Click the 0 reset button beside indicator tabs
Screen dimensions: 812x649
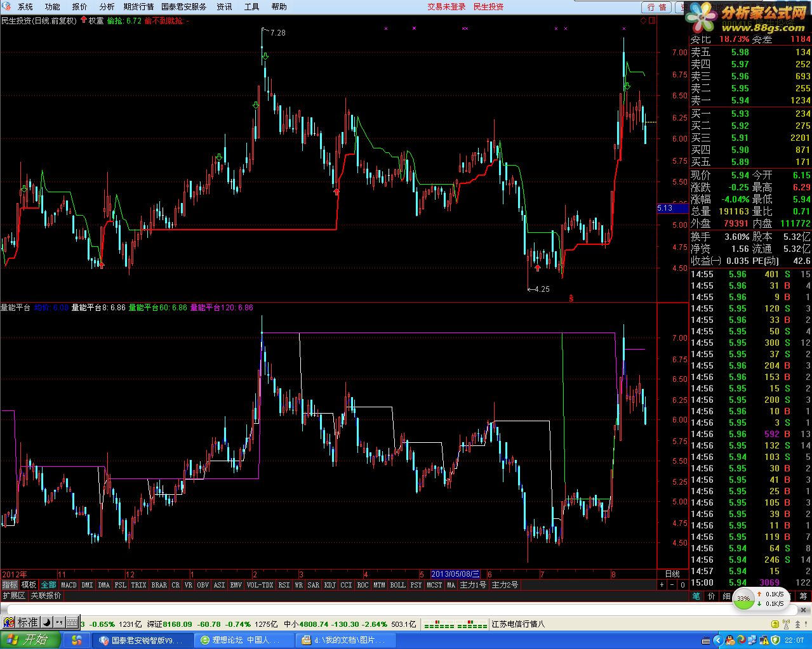[682, 585]
